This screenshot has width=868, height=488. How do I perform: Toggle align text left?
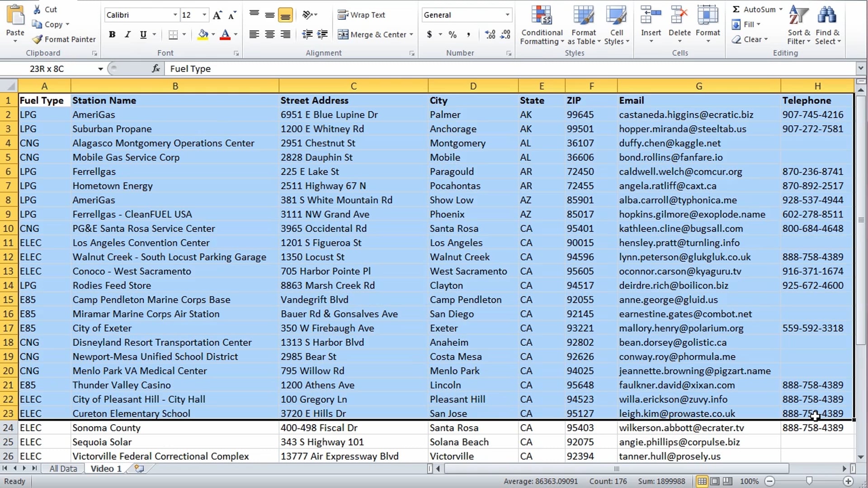tap(255, 34)
